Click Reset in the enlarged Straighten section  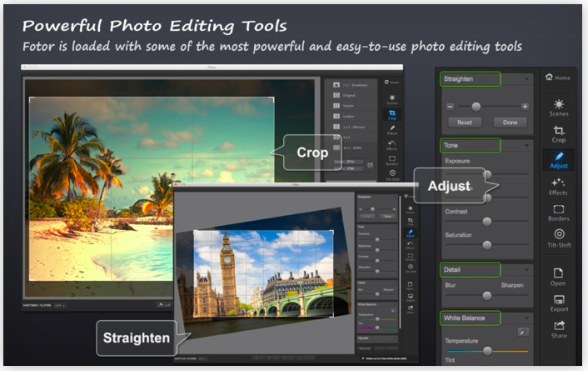[465, 123]
